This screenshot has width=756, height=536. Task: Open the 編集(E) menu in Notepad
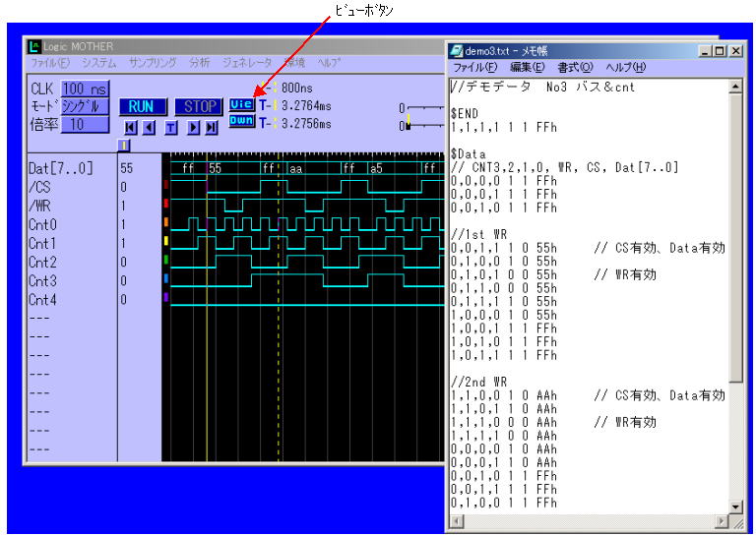[x=527, y=67]
